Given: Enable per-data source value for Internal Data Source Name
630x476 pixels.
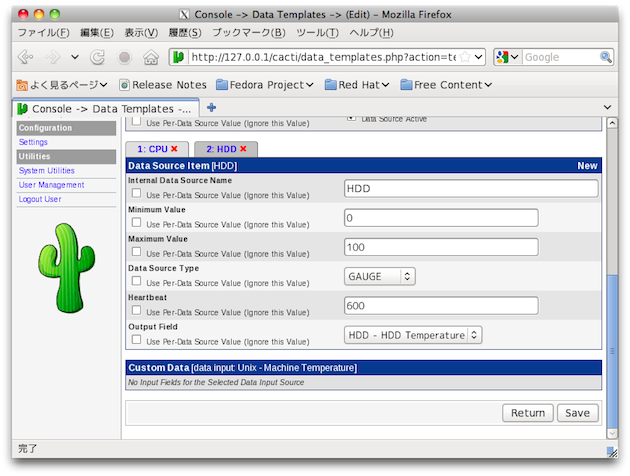Looking at the screenshot, I should point(136,193).
